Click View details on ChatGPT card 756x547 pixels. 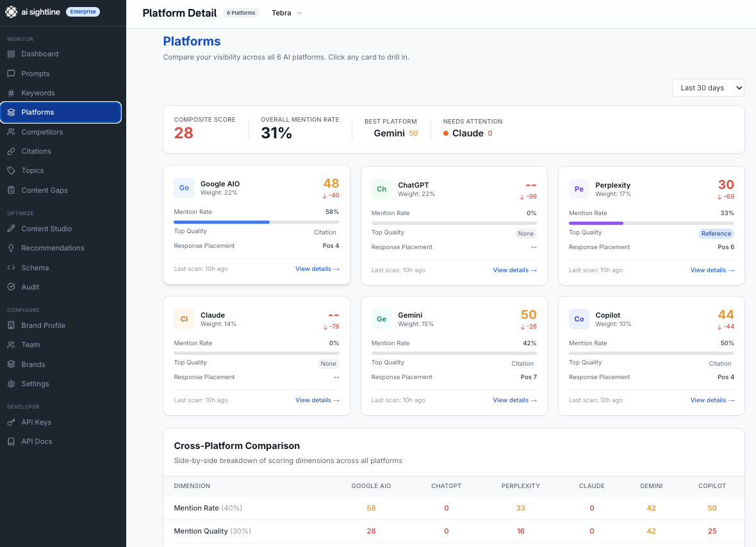pyautogui.click(x=514, y=270)
